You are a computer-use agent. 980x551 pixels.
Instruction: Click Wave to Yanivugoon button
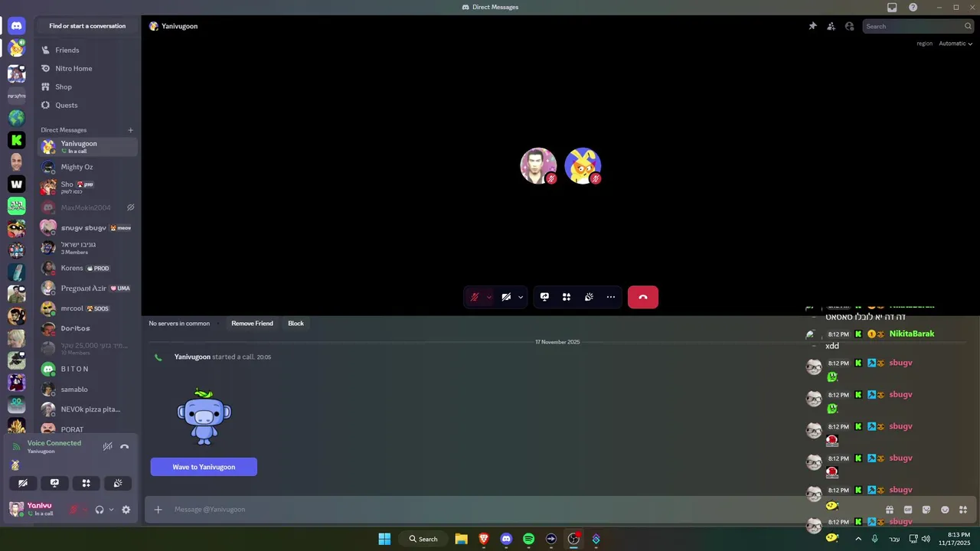(204, 467)
